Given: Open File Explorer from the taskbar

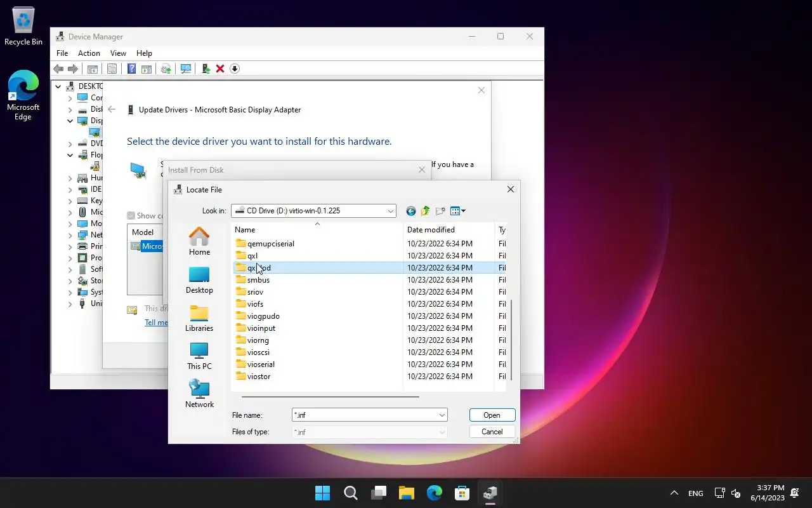Looking at the screenshot, I should click(407, 493).
